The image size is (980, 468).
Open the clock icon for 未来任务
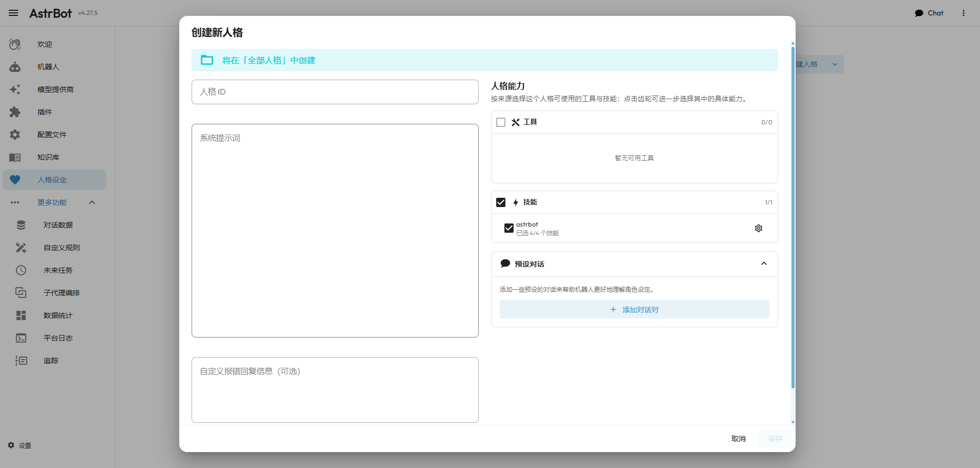pyautogui.click(x=21, y=270)
